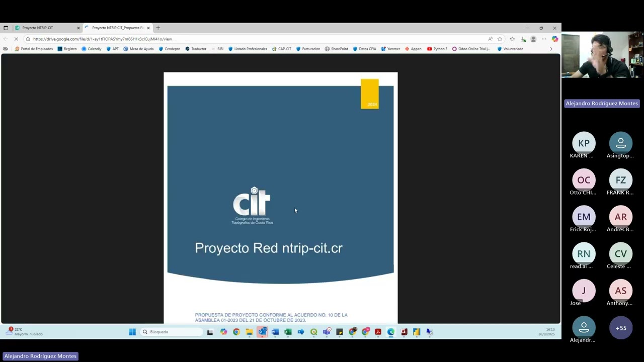Open the tab actions menu icon
644x362 pixels.
6,28
